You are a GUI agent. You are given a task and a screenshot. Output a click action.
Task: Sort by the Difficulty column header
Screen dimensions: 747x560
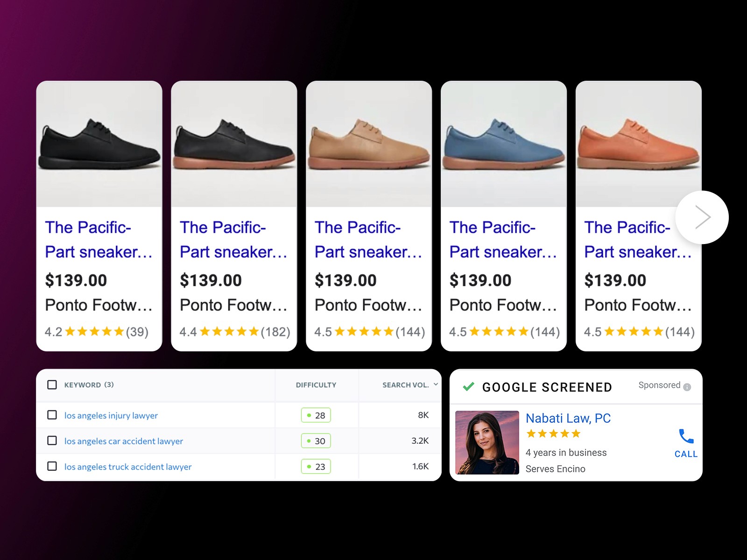316,385
